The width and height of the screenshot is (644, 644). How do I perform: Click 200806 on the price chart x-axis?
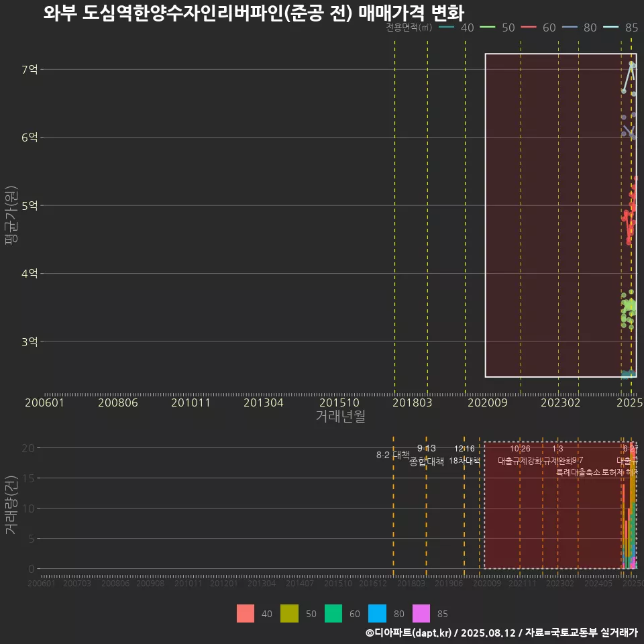coord(118,402)
